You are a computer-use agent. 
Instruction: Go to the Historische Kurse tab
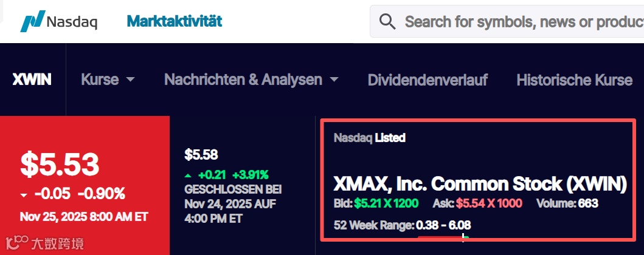[x=574, y=80]
